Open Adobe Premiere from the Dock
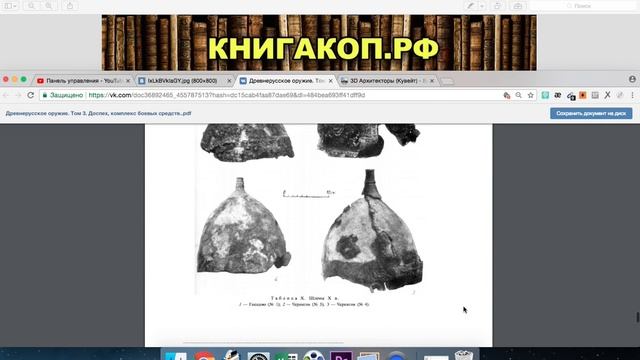The height and width of the screenshot is (360, 640). click(x=341, y=356)
